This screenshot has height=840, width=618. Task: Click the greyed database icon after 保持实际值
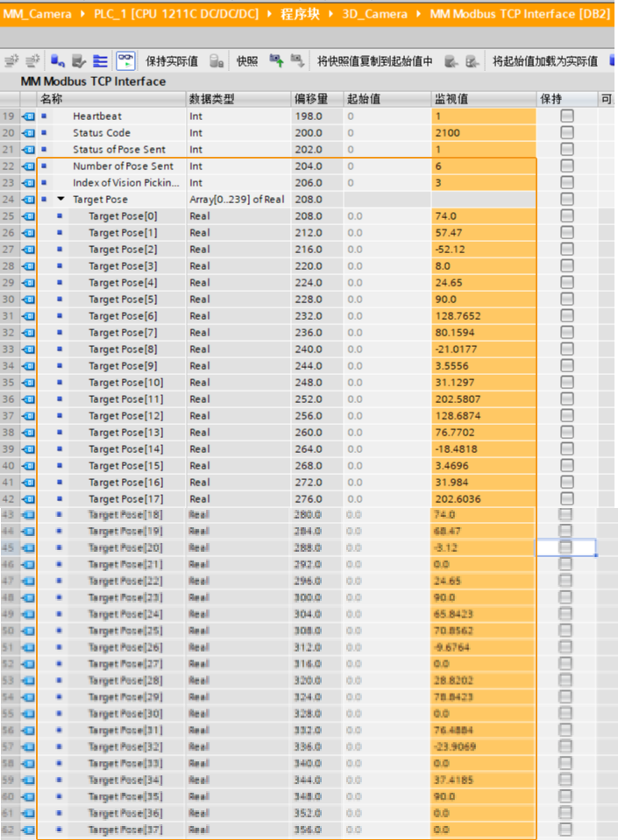[x=217, y=61]
